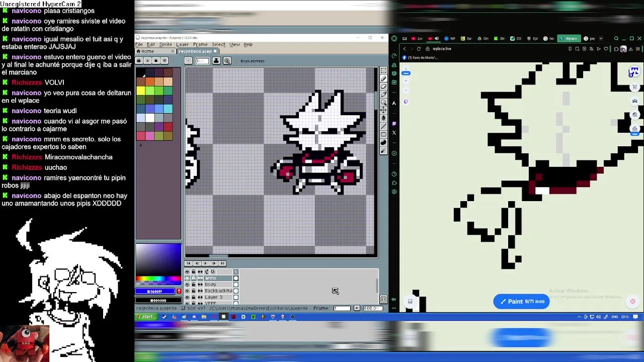
Task: Pick the cyan palette swatch
Action: [x=168, y=109]
